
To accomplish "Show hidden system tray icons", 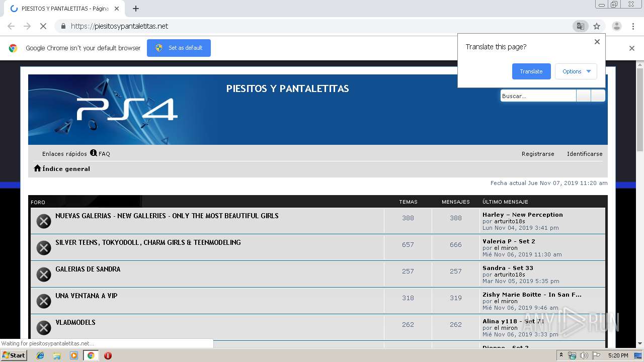I will (561, 355).
